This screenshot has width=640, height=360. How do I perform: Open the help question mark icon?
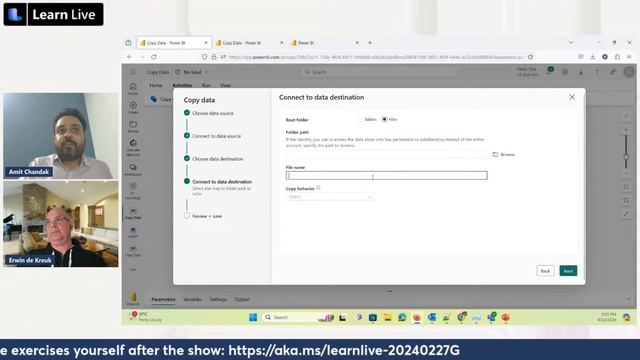pos(597,72)
